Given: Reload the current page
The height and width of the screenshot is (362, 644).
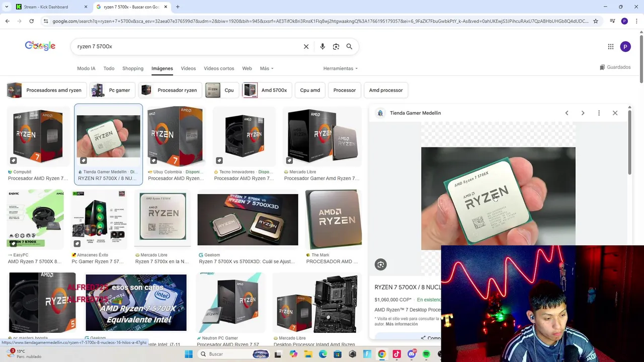Looking at the screenshot, I should pos(31,21).
